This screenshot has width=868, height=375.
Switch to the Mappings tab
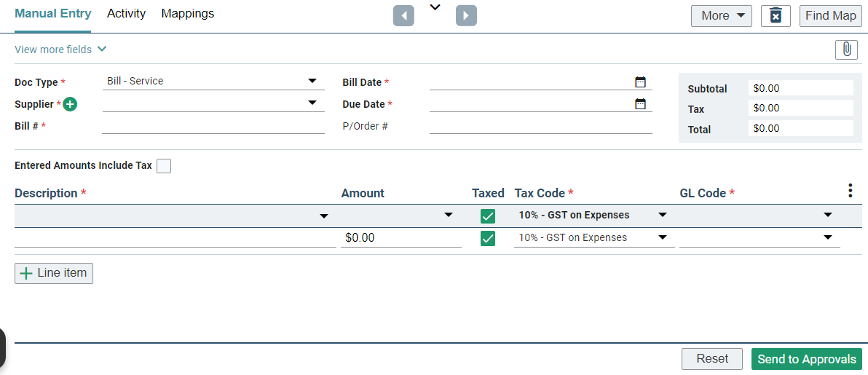pyautogui.click(x=188, y=14)
